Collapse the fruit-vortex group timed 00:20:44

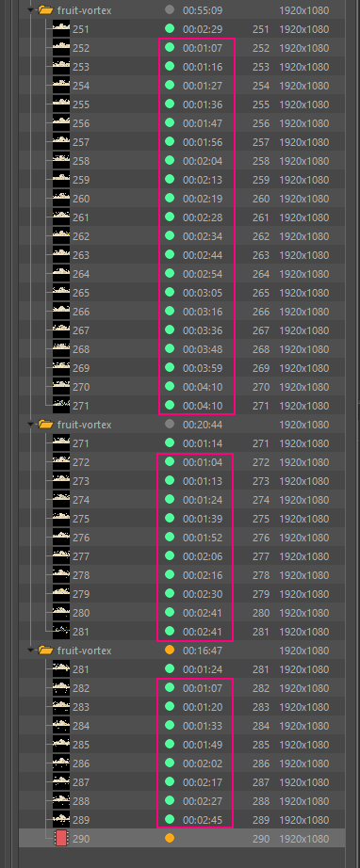click(x=31, y=424)
